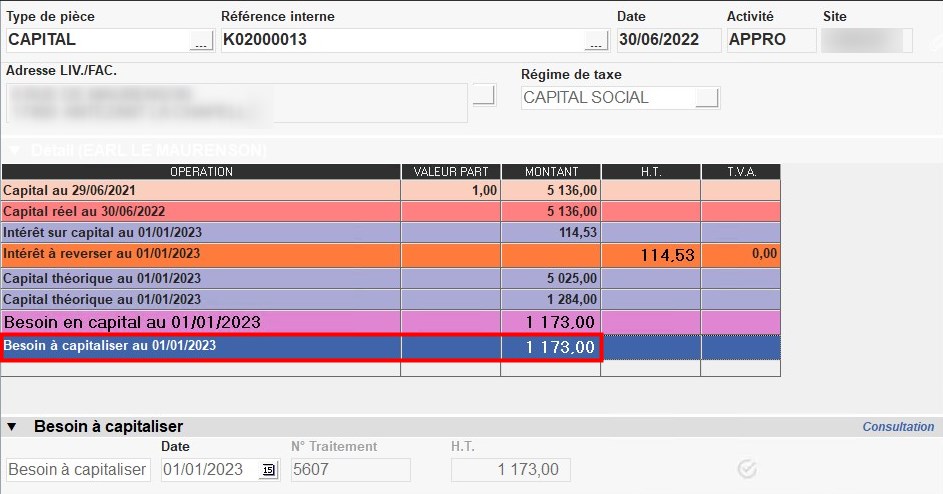Open the calendar picker beside 01/01/2023

tap(268, 470)
